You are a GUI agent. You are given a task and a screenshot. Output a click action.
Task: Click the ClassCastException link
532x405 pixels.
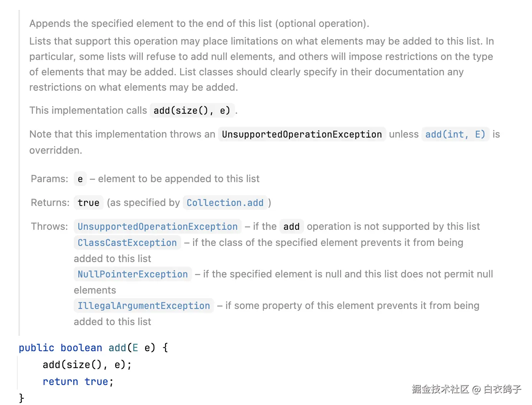[x=127, y=243]
